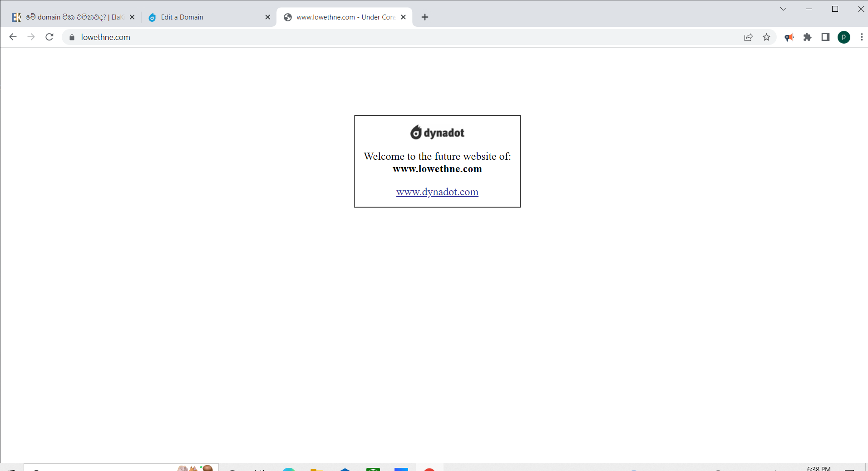The width and height of the screenshot is (868, 471).
Task: Expand the tab search chevron
Action: point(783,9)
